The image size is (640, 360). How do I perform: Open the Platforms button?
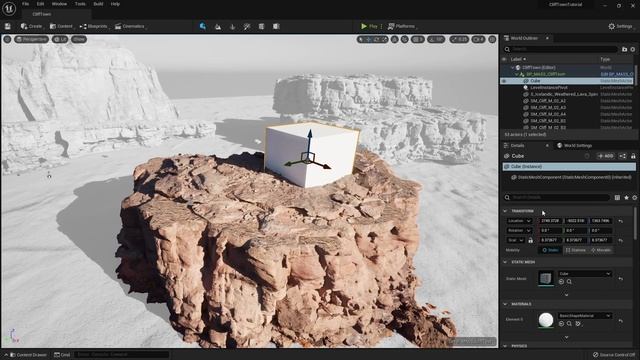(401, 27)
